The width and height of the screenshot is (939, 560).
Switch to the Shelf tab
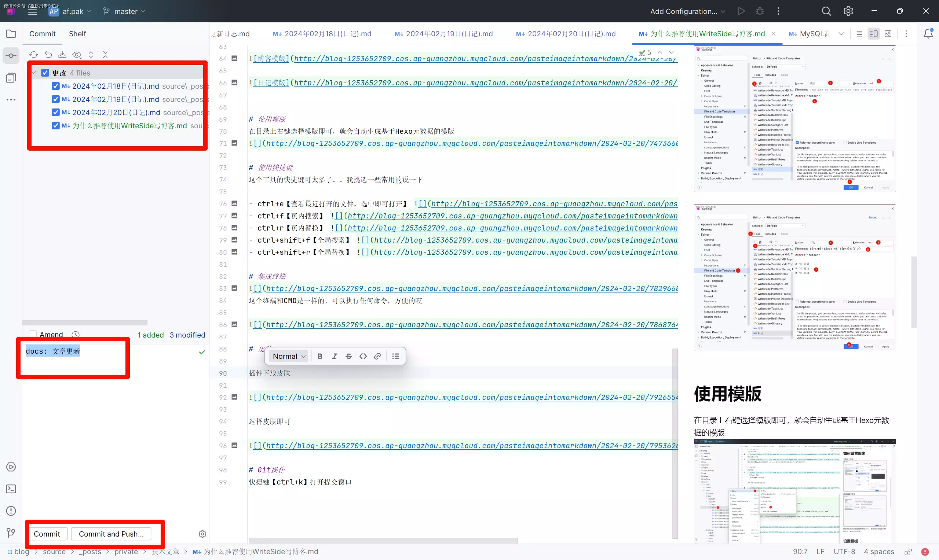coord(77,34)
